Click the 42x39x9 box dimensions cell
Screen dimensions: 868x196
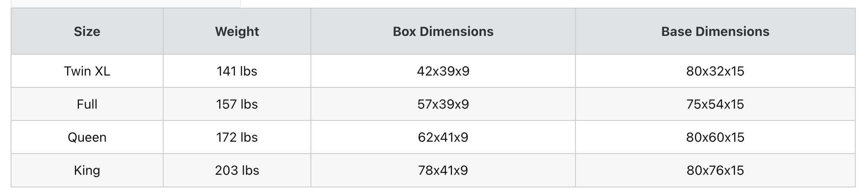443,71
